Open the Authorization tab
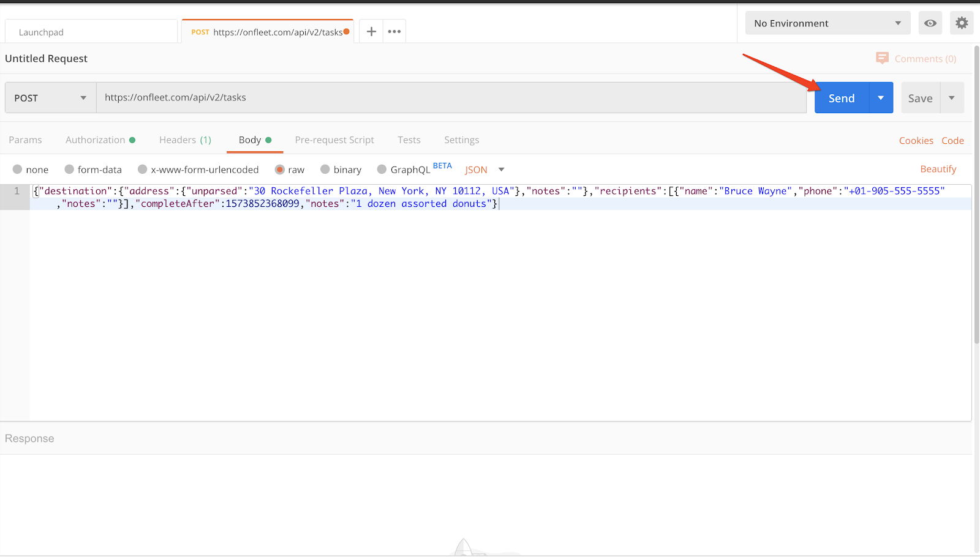 click(x=100, y=140)
